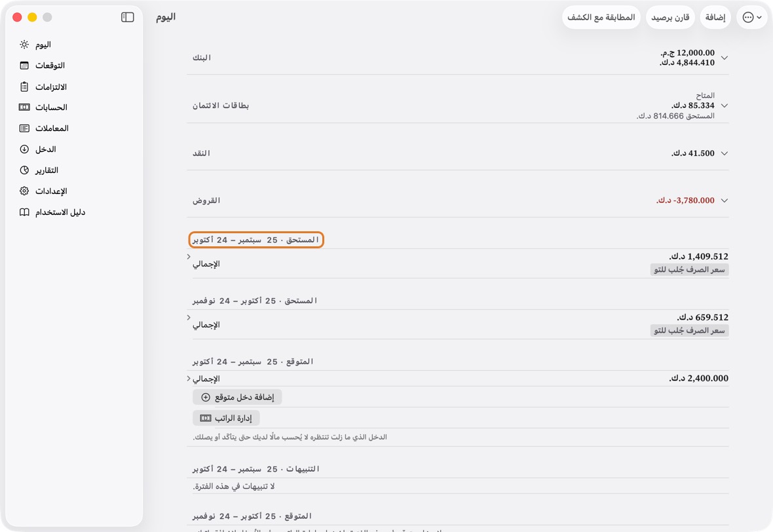Click the المتوقع · 25 أكتوبر – 24 نوفمبر heading
The image size is (773, 532).
pyautogui.click(x=252, y=516)
